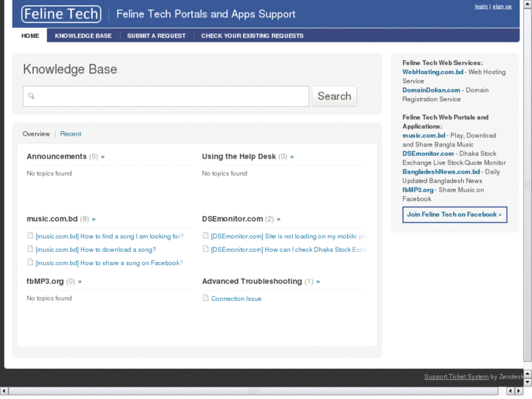
Task: Click document icon beside 'How to find a song'
Action: coord(30,235)
